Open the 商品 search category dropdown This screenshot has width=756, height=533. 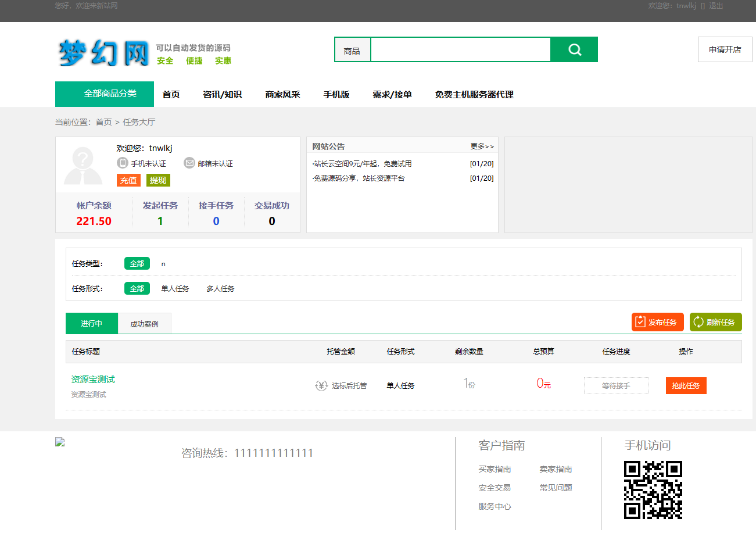tap(352, 50)
